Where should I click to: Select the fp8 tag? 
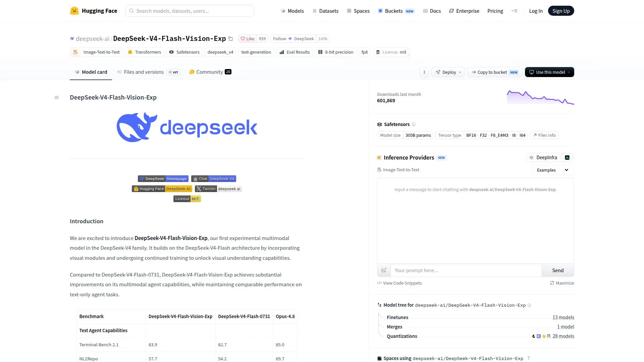(365, 52)
